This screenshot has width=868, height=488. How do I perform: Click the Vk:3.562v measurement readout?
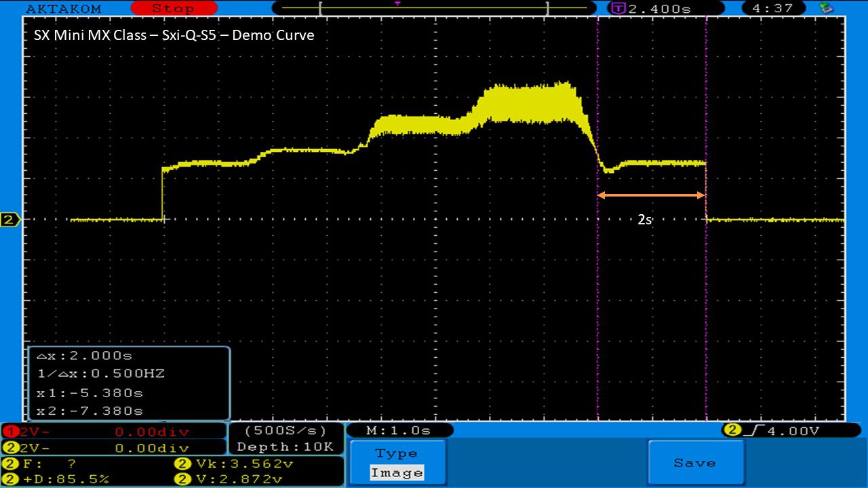pyautogui.click(x=233, y=464)
